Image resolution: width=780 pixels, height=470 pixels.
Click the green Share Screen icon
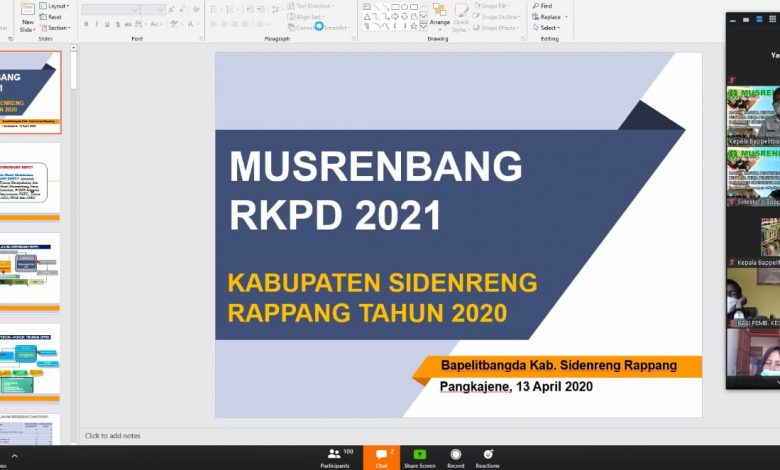click(419, 456)
